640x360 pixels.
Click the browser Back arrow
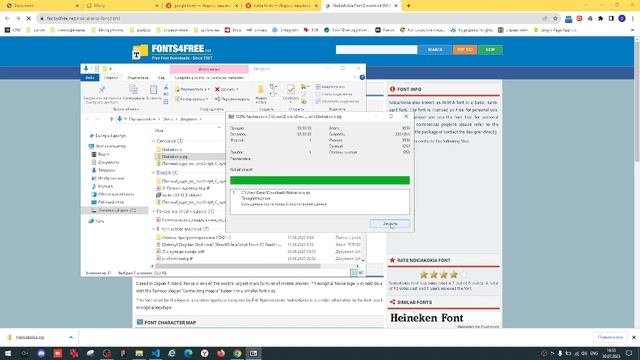[x=7, y=18]
